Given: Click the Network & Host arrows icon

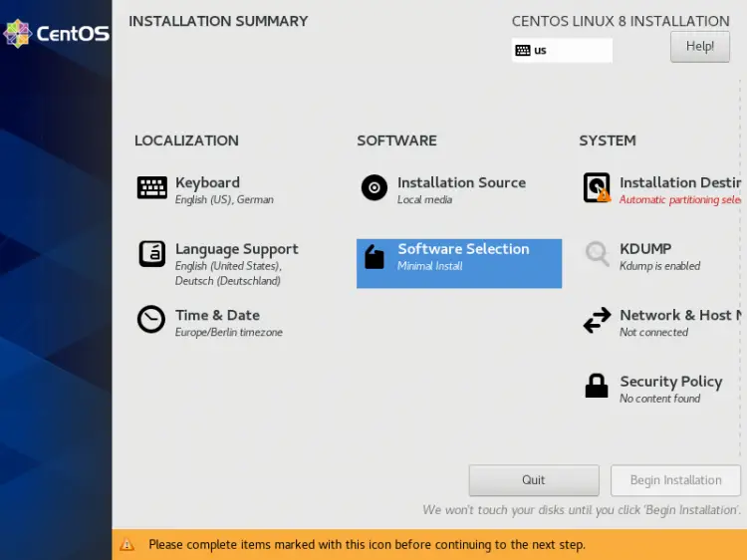Looking at the screenshot, I should point(597,320).
